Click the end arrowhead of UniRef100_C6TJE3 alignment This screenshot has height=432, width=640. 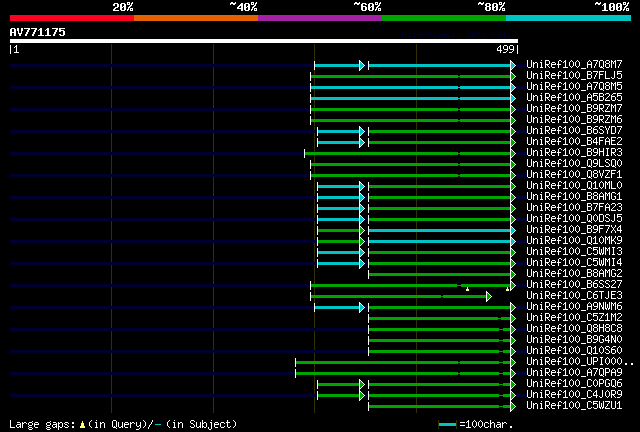(x=489, y=296)
